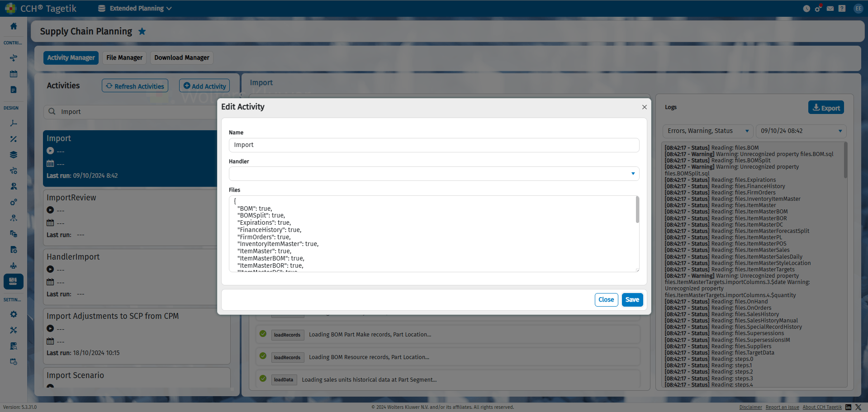
Task: Go to the home icon in sidebar
Action: click(x=14, y=26)
